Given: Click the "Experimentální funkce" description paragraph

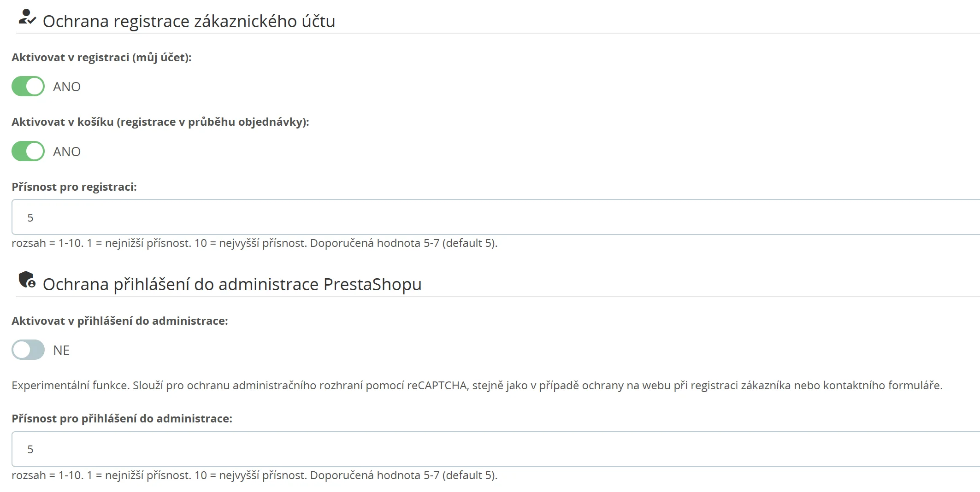Looking at the screenshot, I should tap(477, 385).
